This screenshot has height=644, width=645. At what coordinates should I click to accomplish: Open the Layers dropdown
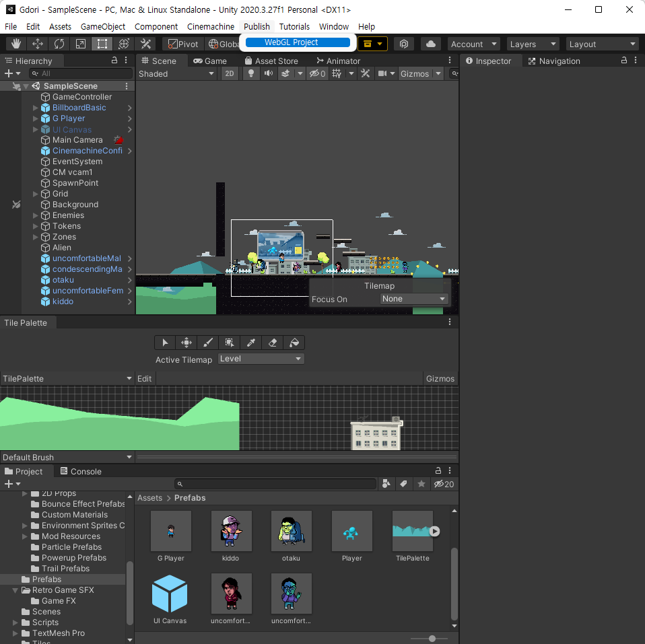[533, 44]
